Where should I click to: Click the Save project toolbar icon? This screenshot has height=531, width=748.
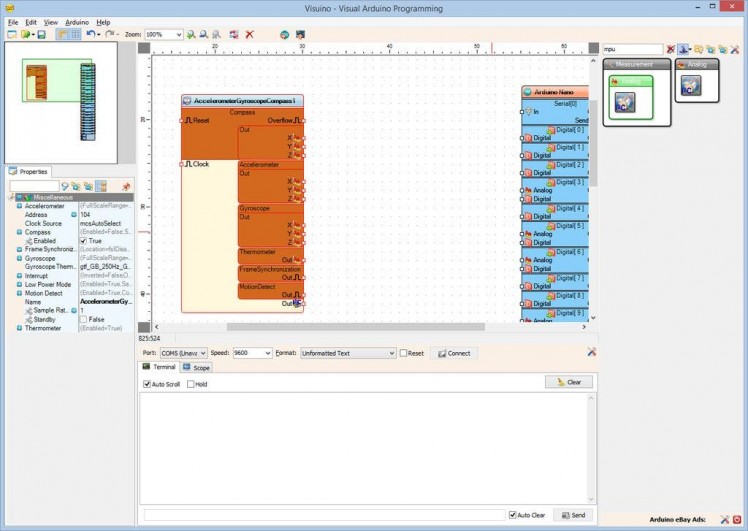pos(41,34)
